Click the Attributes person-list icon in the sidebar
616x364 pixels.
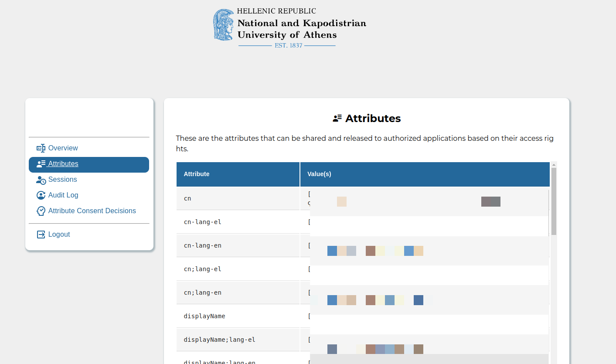(41, 164)
